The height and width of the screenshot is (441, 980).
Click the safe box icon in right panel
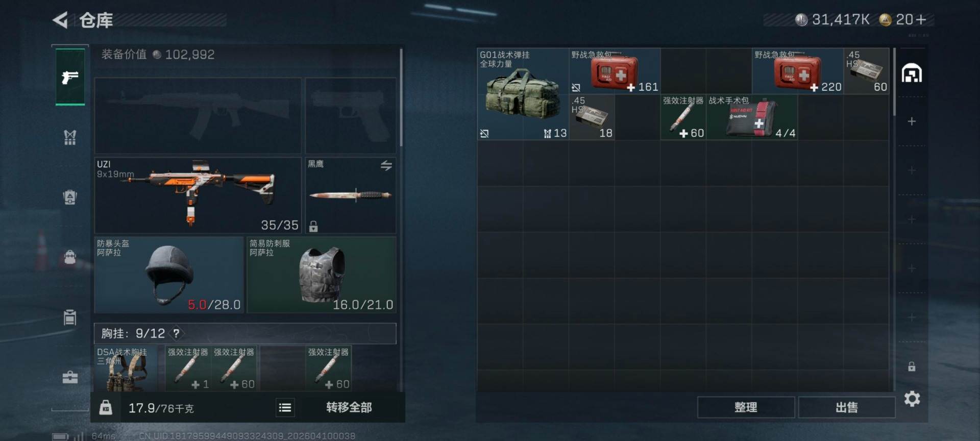click(x=912, y=73)
